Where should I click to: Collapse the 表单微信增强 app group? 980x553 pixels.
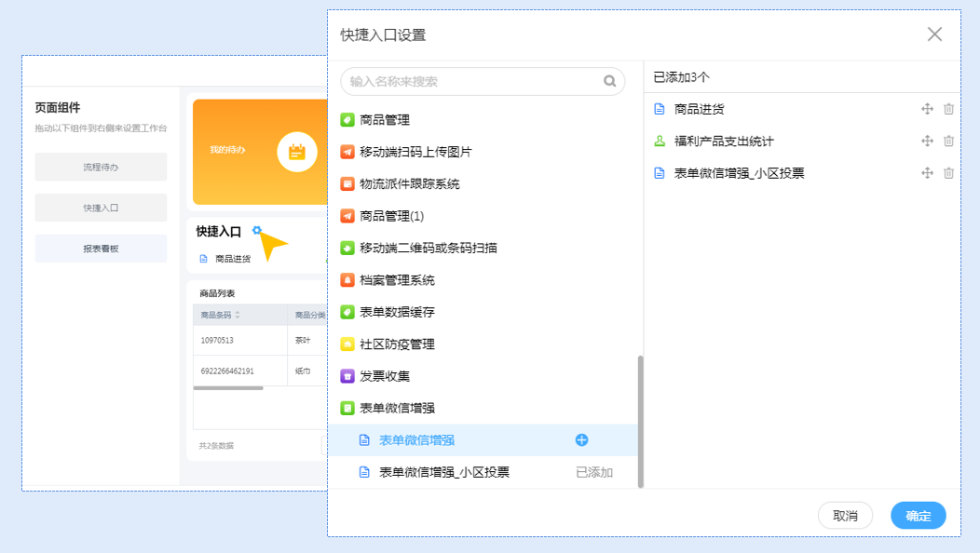(x=397, y=408)
